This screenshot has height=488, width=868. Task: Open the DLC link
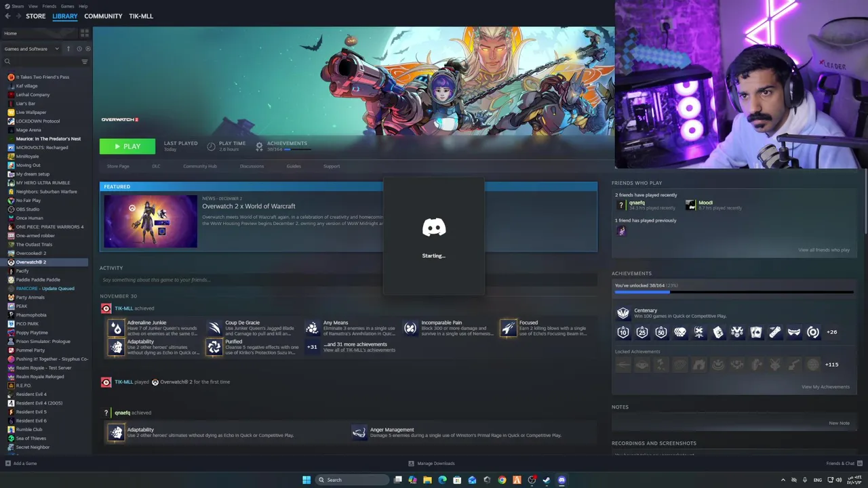[x=156, y=166]
